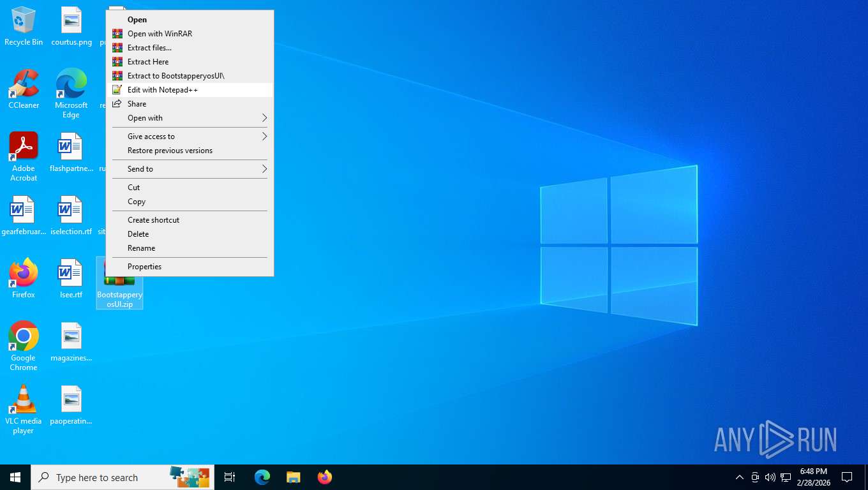Image resolution: width=868 pixels, height=490 pixels.
Task: Select the flashpartne... Word document icon
Action: tap(71, 153)
